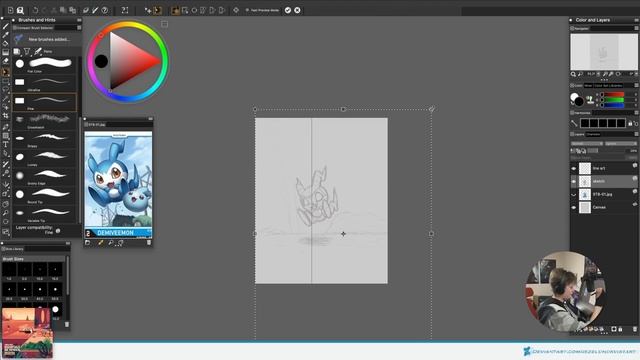Cancel transformation with the X icon
The image size is (640, 360).
click(x=297, y=10)
